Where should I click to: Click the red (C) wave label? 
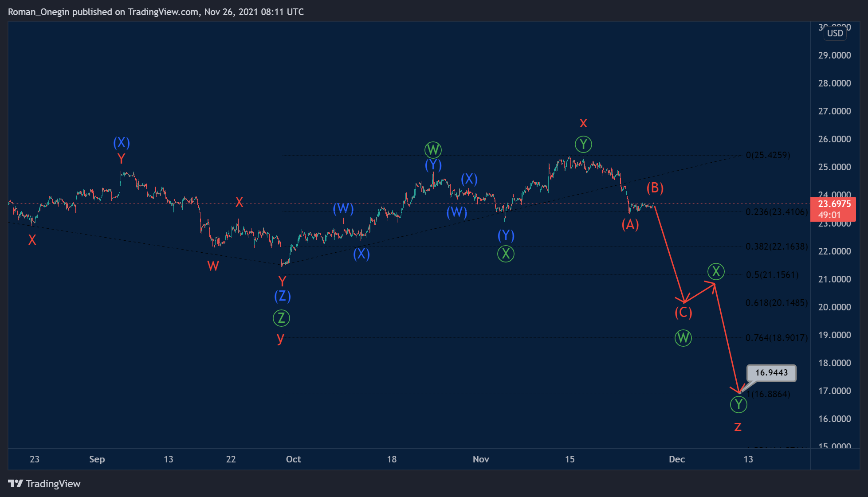point(683,313)
